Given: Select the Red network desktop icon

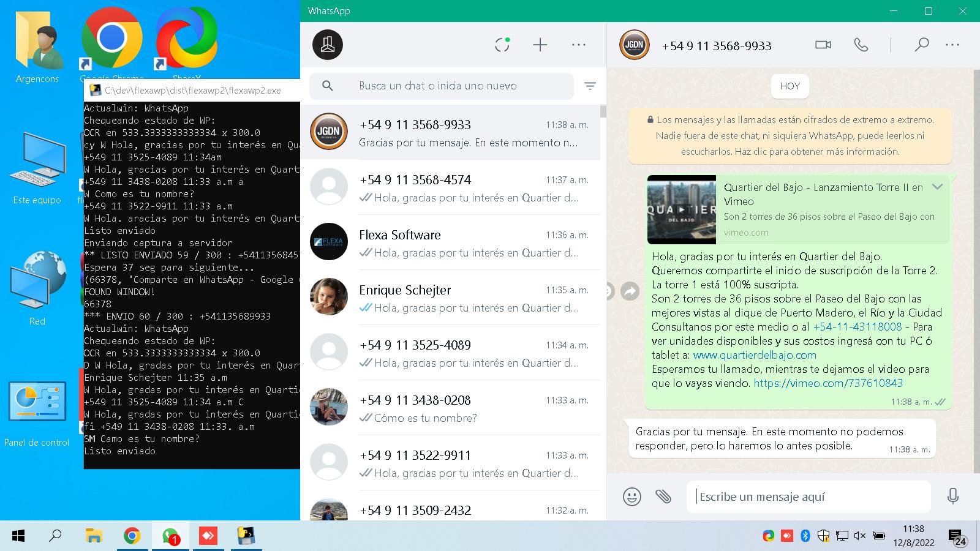Looking at the screenshot, I should point(37,288).
